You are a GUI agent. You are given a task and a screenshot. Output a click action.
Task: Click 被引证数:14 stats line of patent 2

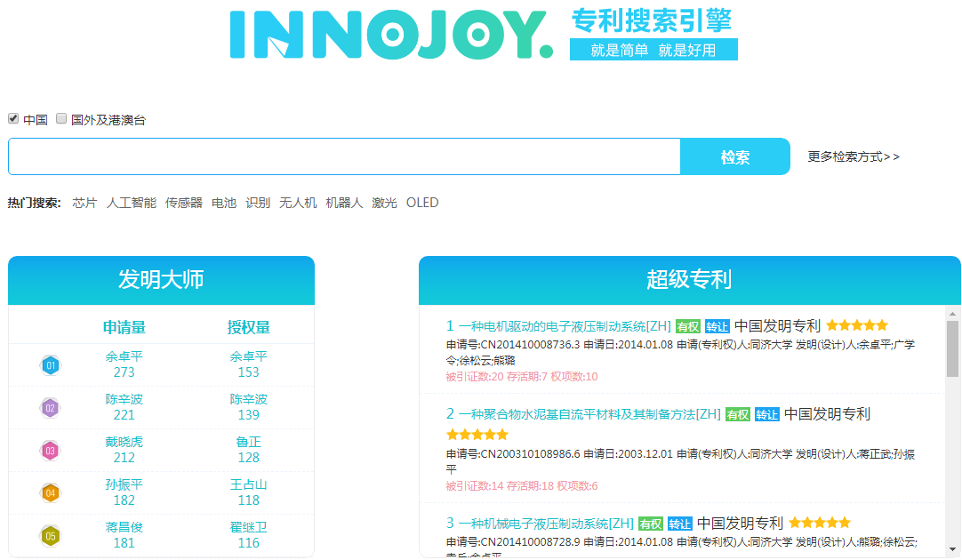click(522, 486)
